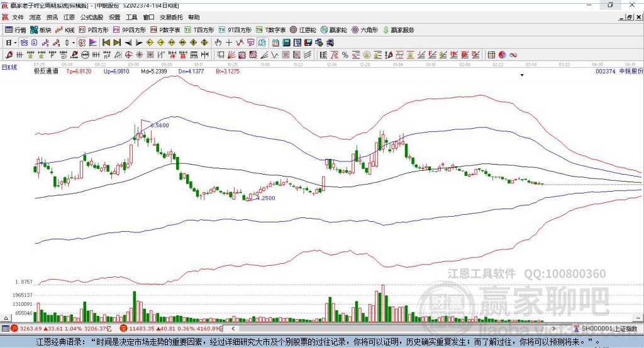Click first yellow diamond arrow icon
644x348 pixels.
[x=150, y=43]
